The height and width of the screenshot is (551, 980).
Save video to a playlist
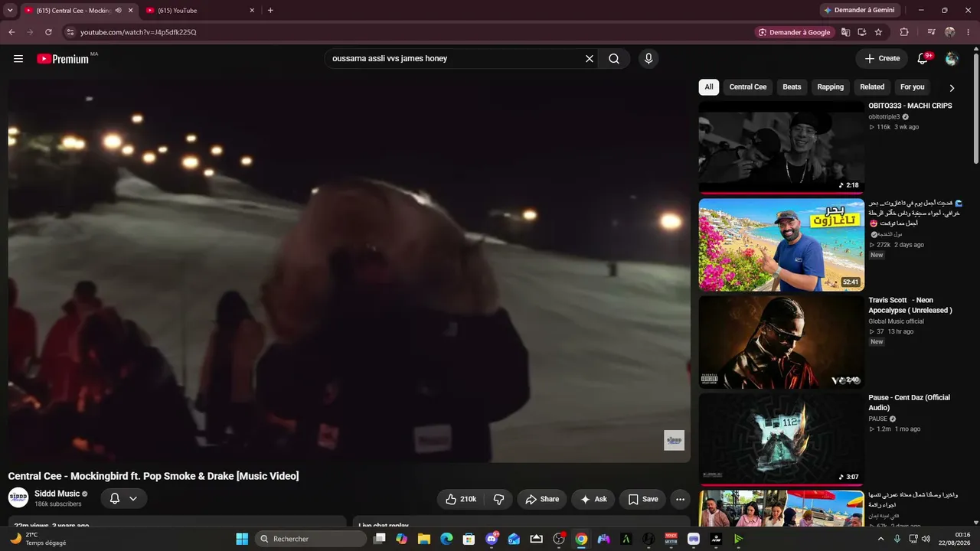pos(642,499)
